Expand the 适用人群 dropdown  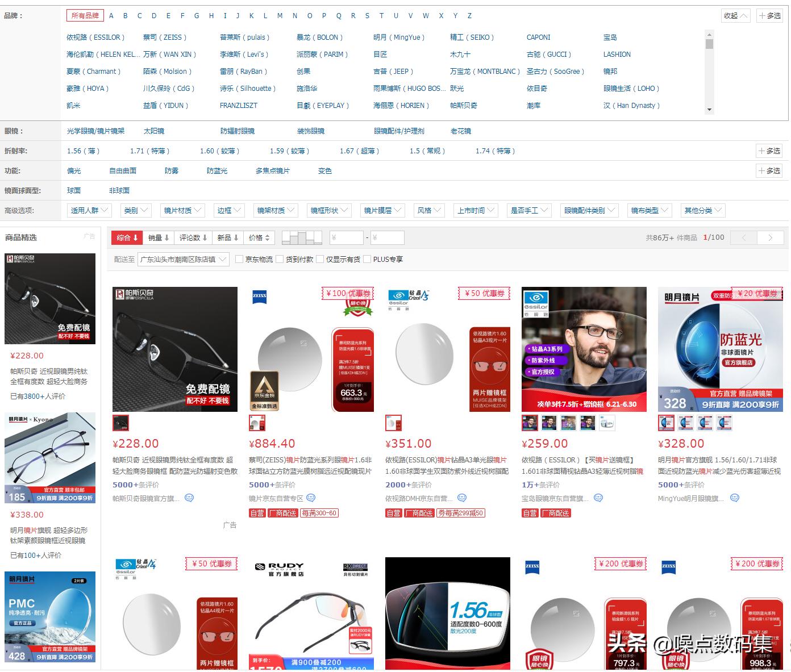coord(90,211)
